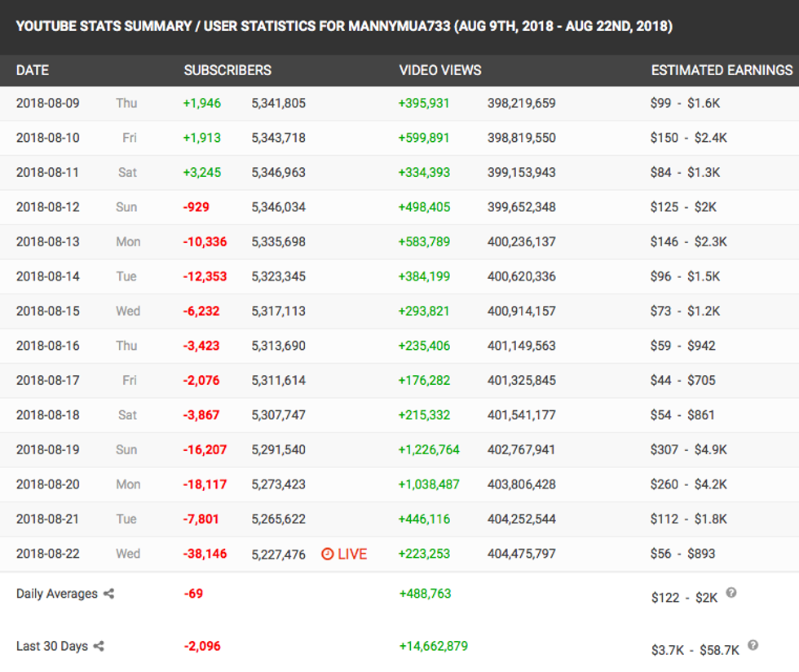Click the -18,117 subscriber change value
This screenshot has width=799, height=672.
click(x=205, y=484)
